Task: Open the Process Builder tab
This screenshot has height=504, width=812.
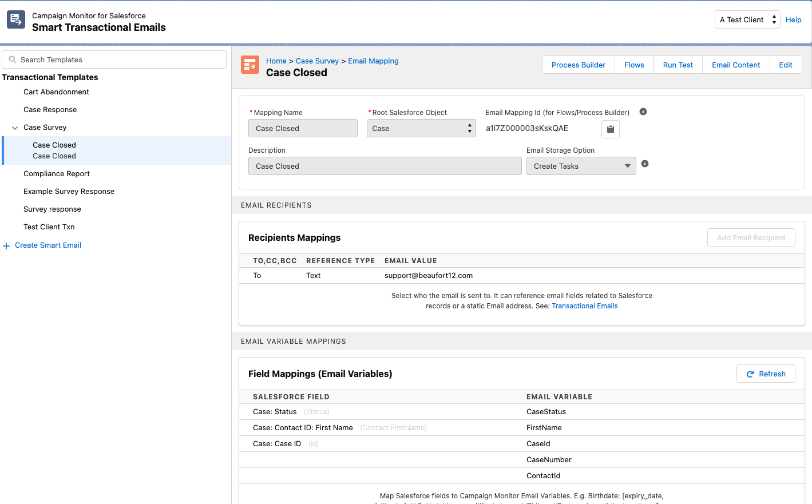Action: [578, 65]
